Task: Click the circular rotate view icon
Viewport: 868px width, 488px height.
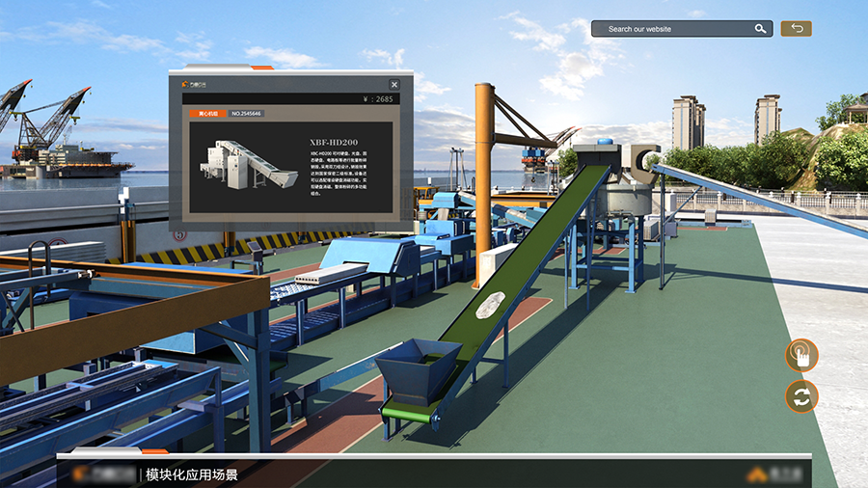Action: tap(801, 396)
